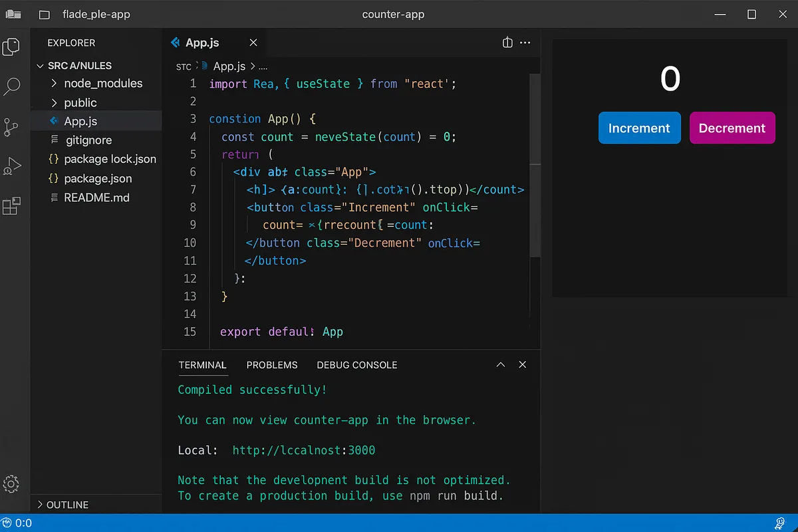Click line number 8 in the gutter
The image size is (798, 532).
(193, 207)
